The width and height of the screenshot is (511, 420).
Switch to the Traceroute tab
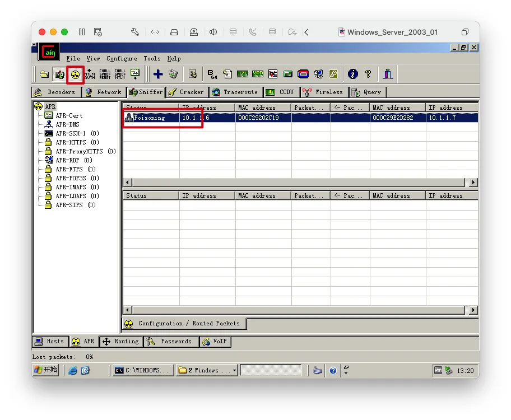coord(236,92)
